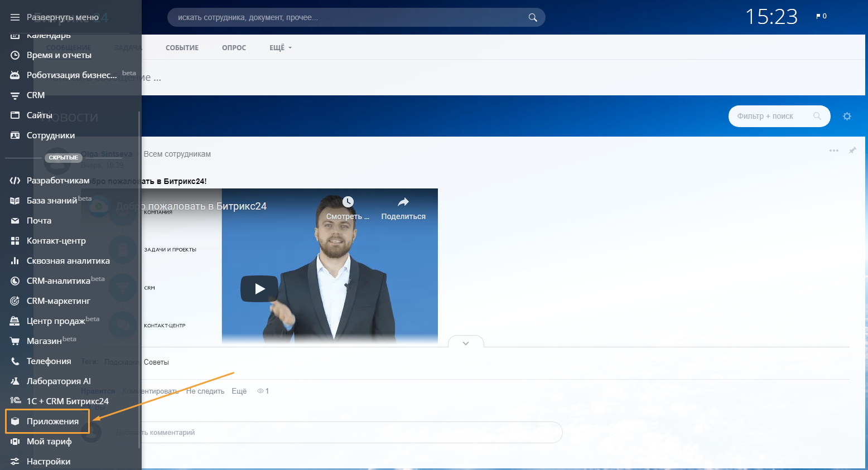Open the Центр продаж icon
This screenshot has height=470, width=868.
click(15, 321)
